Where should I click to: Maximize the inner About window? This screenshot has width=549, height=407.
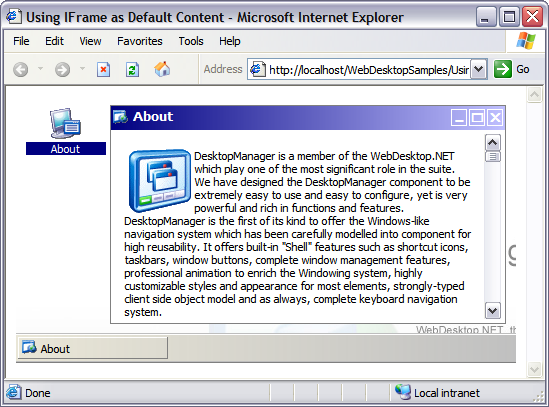[477, 117]
